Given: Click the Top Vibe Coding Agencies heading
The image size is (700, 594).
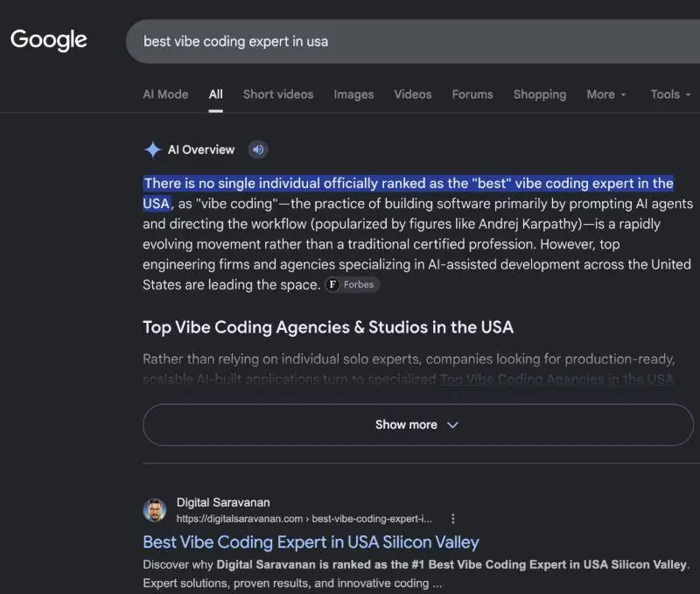Looking at the screenshot, I should [328, 327].
